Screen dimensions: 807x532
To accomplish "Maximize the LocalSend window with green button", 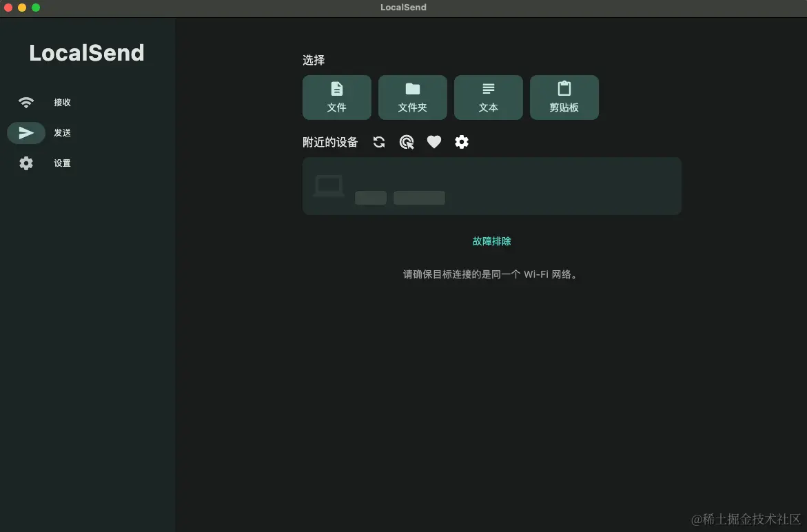I will pos(36,7).
